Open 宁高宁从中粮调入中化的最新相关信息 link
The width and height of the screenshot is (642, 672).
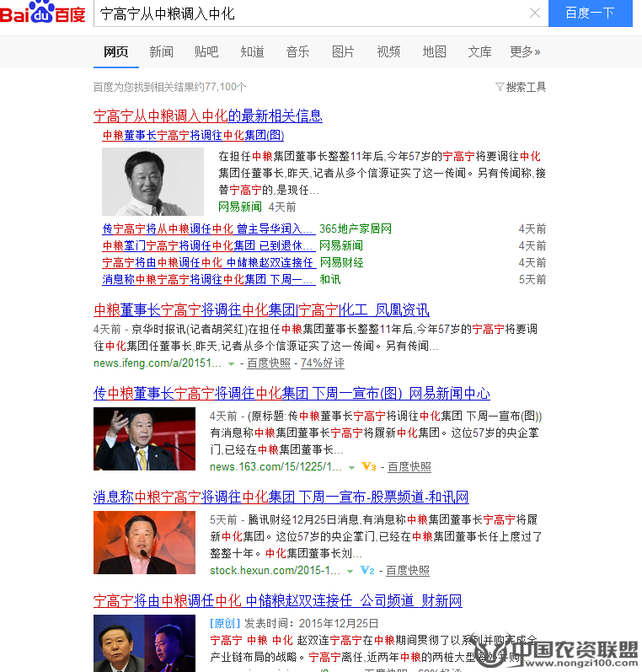[208, 116]
